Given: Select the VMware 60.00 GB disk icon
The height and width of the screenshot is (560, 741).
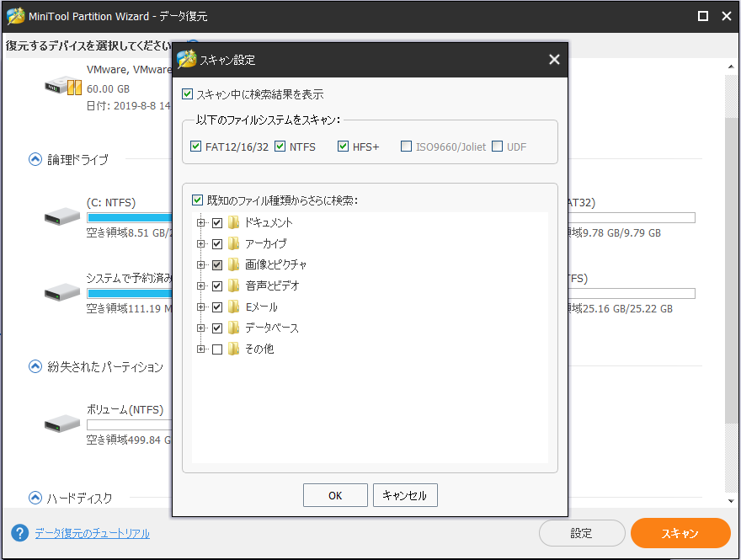Looking at the screenshot, I should [x=63, y=87].
